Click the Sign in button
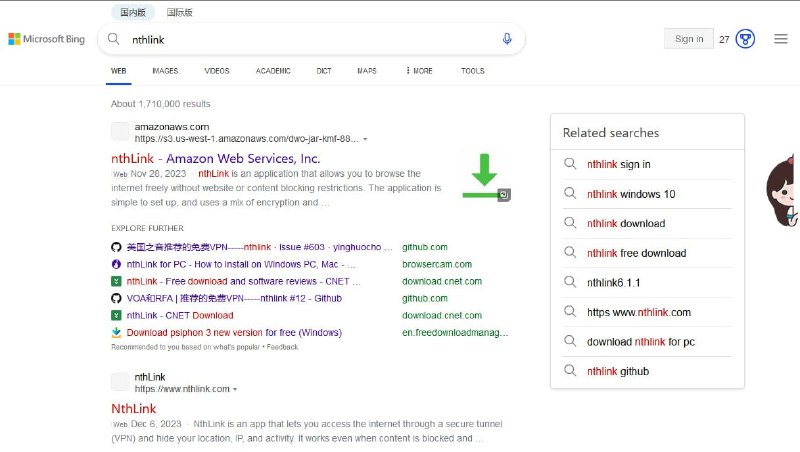This screenshot has width=800, height=452. 689,39
